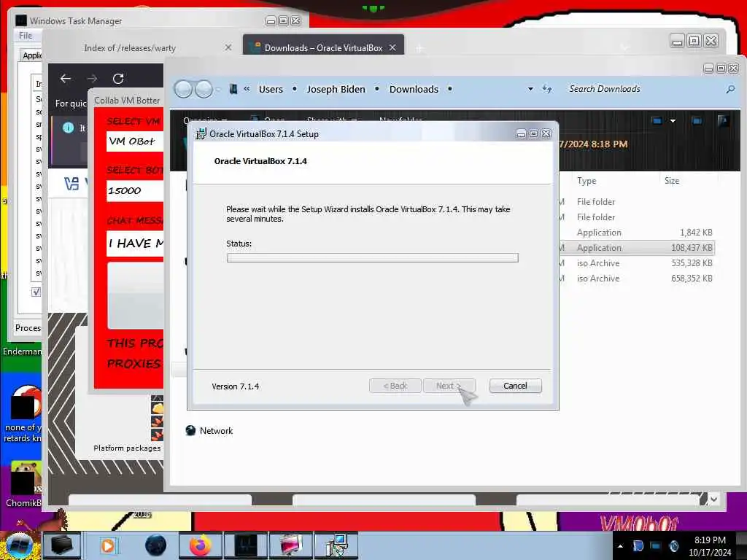The height and width of the screenshot is (560, 747).
Task: Open the ChomikB desktop icon
Action: tap(23, 484)
